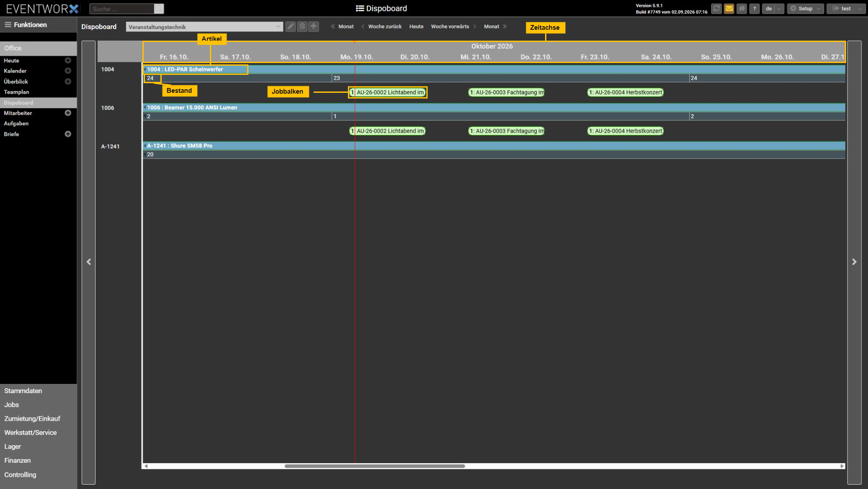
Task: Click the plus icon next to Überblick
Action: (68, 81)
